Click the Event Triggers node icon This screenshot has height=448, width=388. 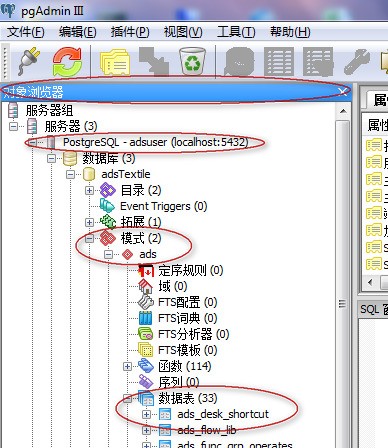pyautogui.click(x=107, y=206)
